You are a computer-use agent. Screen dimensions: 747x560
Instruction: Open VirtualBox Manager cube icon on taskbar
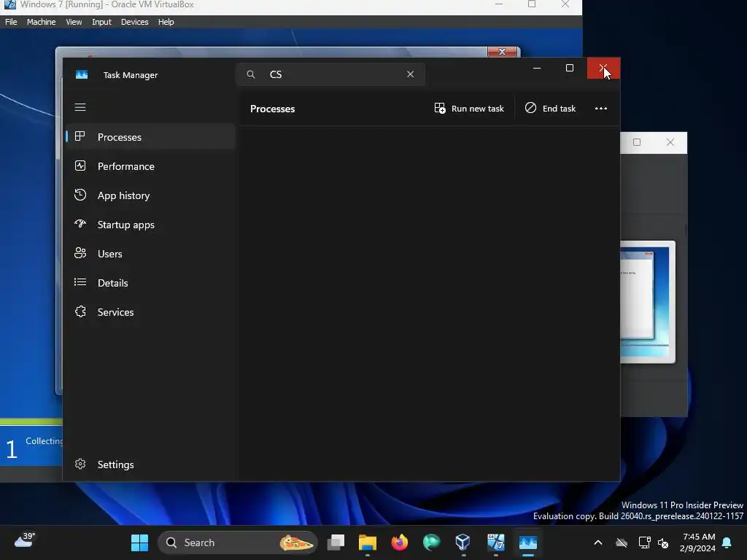(x=463, y=542)
